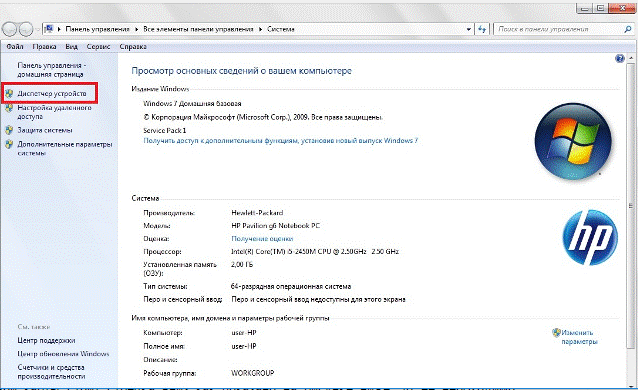638x390 pixels.
Task: Open Настройка удаленного доступа
Action: click(x=54, y=112)
